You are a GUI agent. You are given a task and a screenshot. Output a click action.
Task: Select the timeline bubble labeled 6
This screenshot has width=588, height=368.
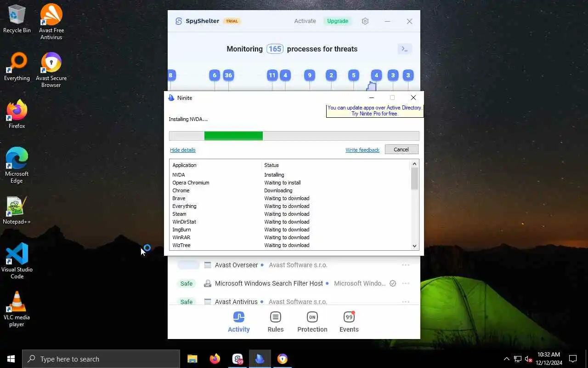point(215,75)
